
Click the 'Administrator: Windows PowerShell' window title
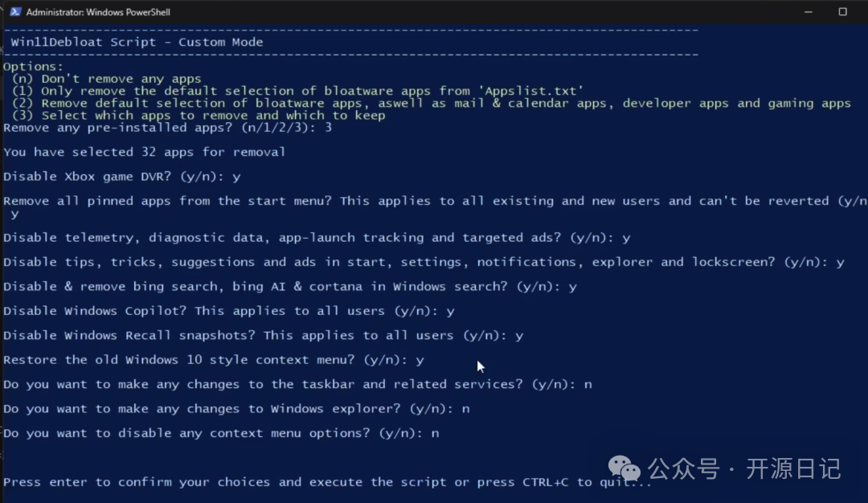pyautogui.click(x=98, y=12)
